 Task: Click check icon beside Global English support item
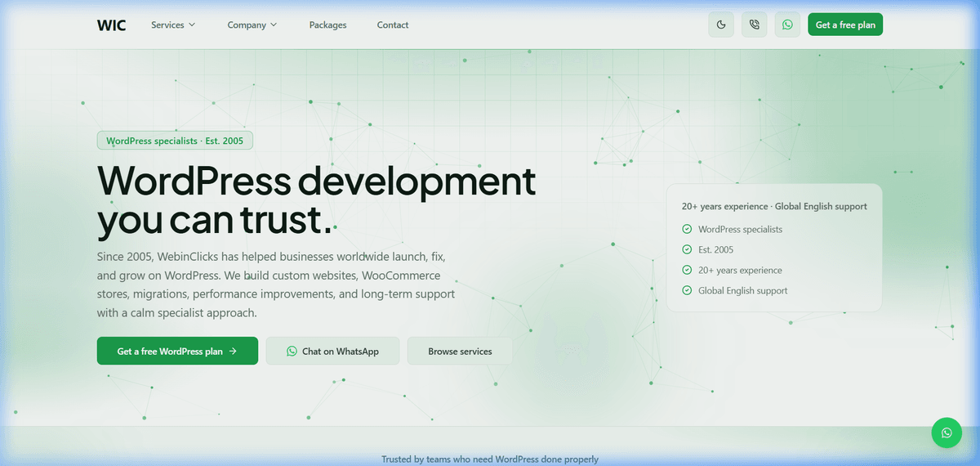pyautogui.click(x=687, y=290)
